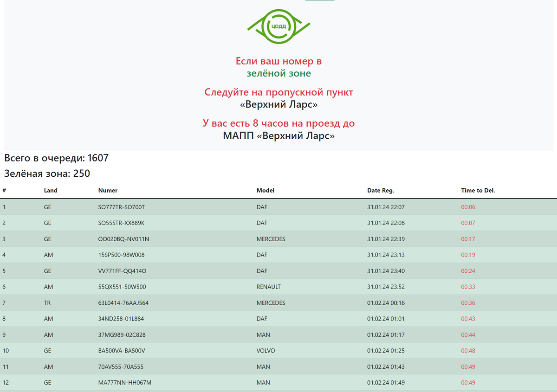Click the red time value 00:06
The height and width of the screenshot is (392, 557).
pyautogui.click(x=468, y=207)
